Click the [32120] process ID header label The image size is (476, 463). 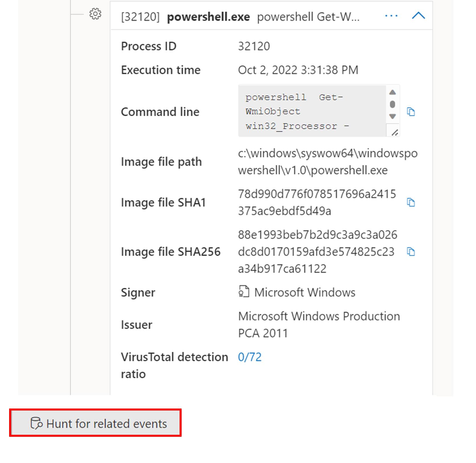click(140, 17)
